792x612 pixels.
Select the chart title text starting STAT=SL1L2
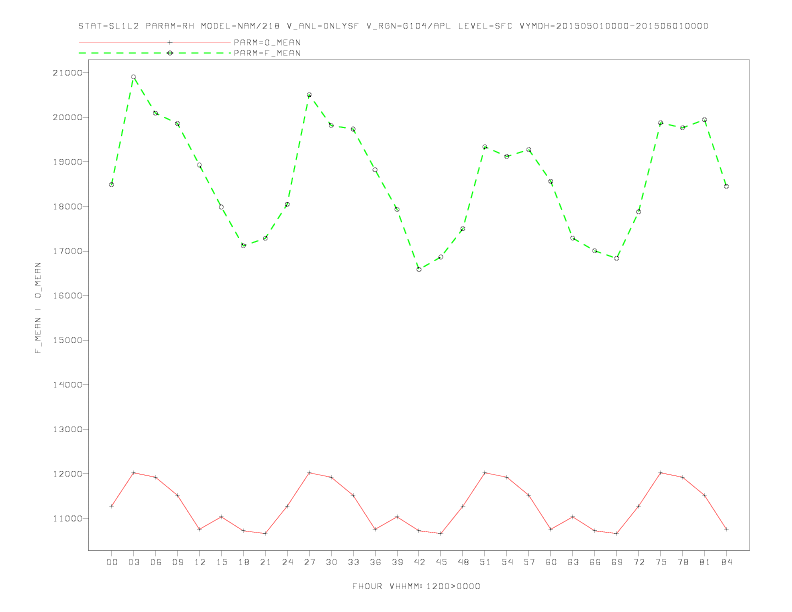tap(393, 26)
